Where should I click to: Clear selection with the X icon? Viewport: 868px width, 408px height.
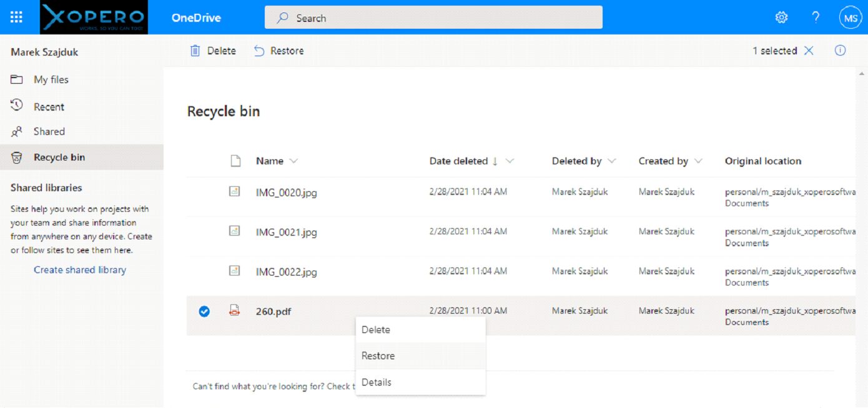[809, 51]
